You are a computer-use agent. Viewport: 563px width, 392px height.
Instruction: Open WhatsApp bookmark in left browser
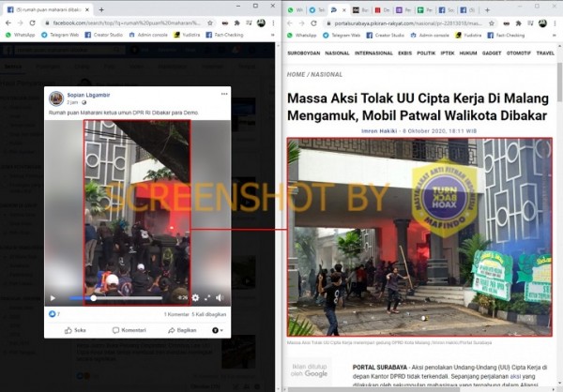(x=24, y=34)
